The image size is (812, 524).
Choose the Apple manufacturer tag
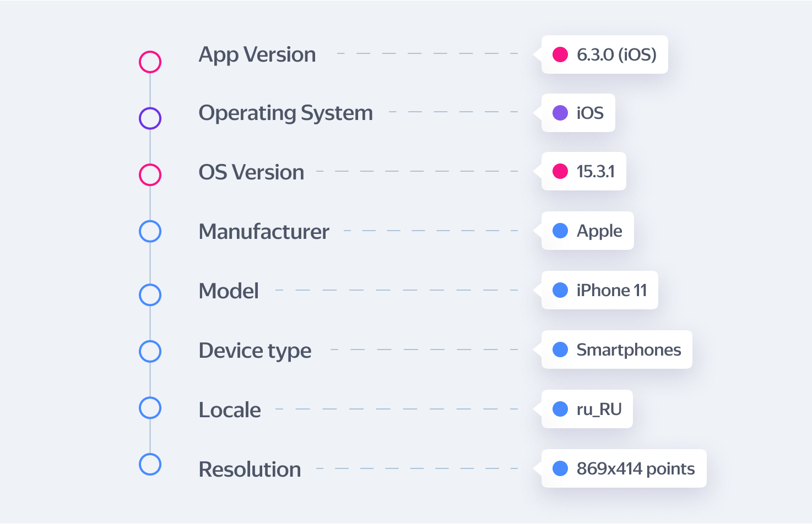click(x=587, y=231)
